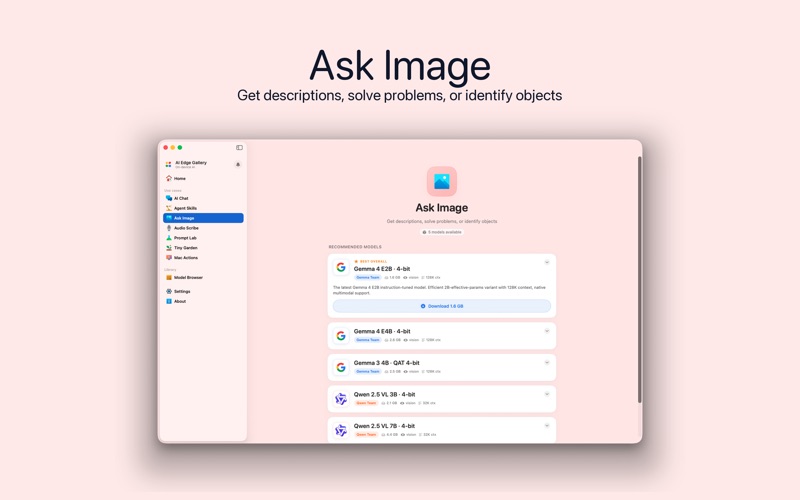Click the Qwen Team tag on Qwen 2.5 VL 3B
The width and height of the screenshot is (800, 500).
(x=366, y=403)
